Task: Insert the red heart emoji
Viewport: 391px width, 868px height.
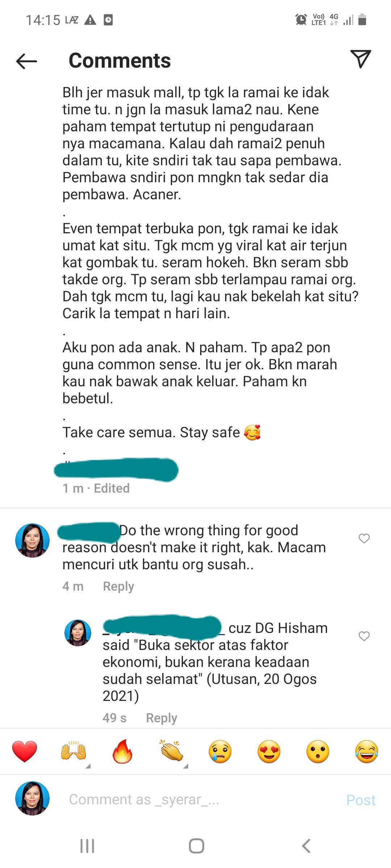Action: click(25, 751)
